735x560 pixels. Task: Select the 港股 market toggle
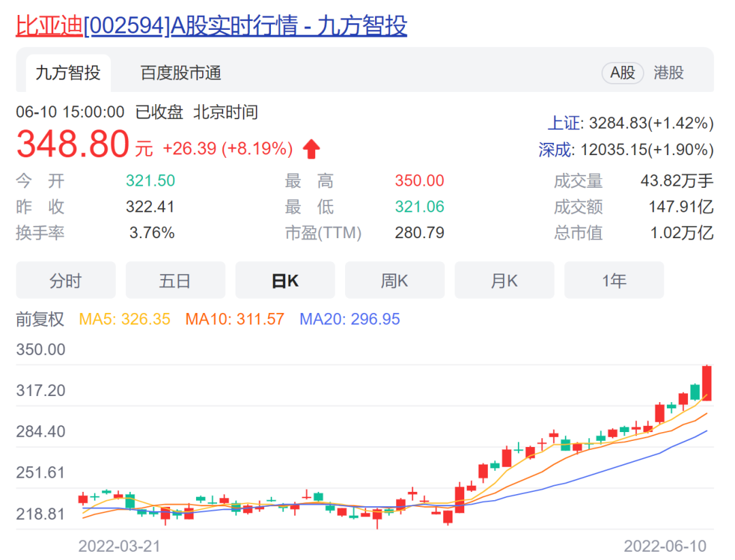668,73
